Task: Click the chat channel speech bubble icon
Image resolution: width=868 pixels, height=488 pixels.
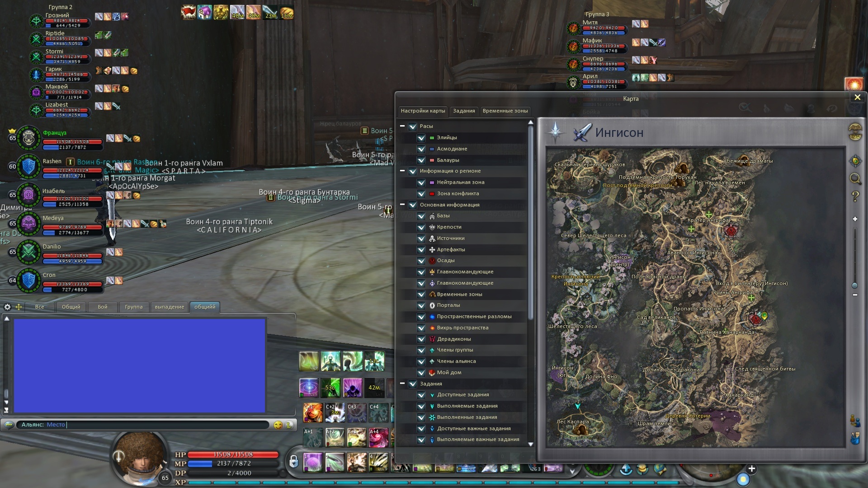Action: [9, 425]
